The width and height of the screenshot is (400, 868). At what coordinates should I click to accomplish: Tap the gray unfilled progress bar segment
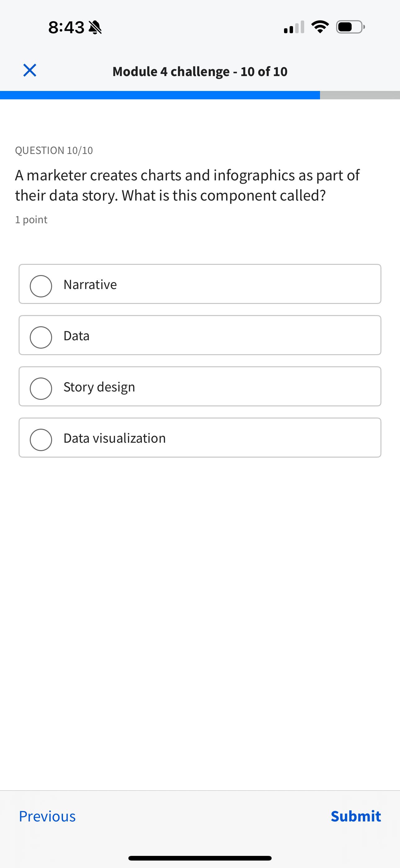tap(360, 95)
